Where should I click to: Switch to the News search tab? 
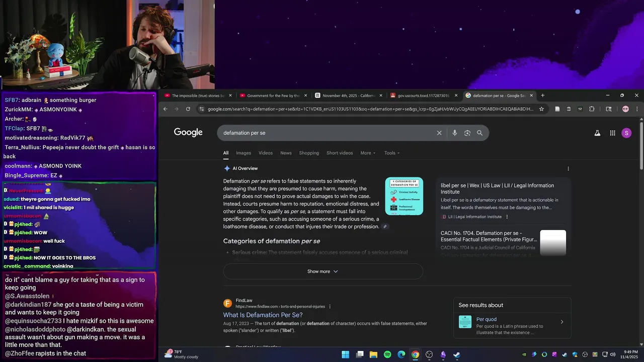[x=286, y=153]
